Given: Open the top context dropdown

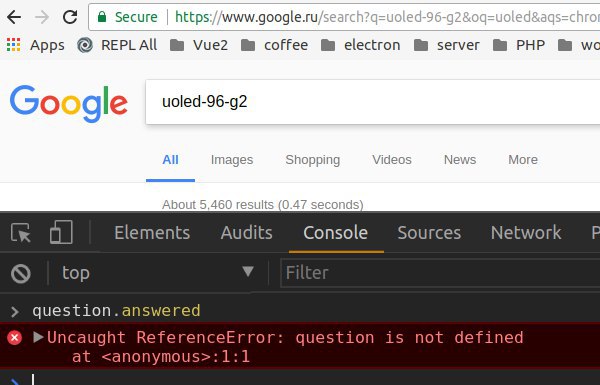Looking at the screenshot, I should point(158,272).
